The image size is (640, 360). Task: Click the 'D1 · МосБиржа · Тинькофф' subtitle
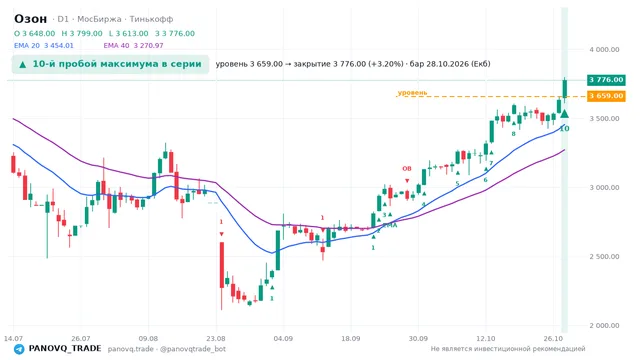tap(115, 19)
